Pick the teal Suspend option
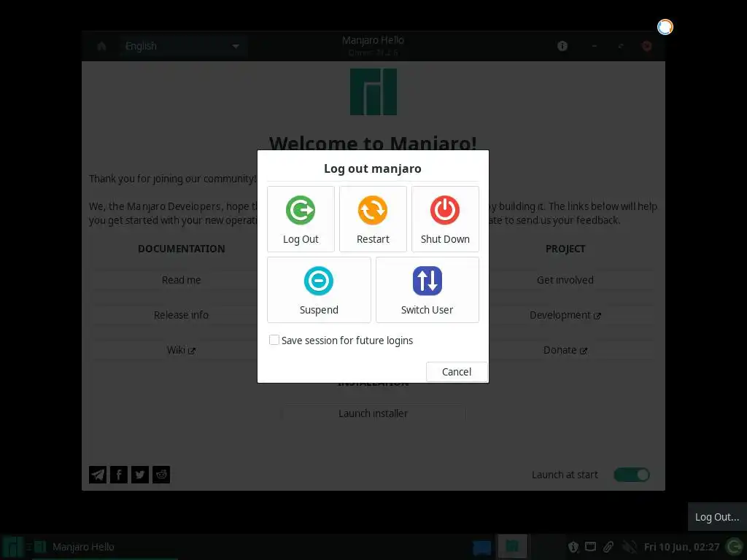The height and width of the screenshot is (560, 747). [x=319, y=289]
